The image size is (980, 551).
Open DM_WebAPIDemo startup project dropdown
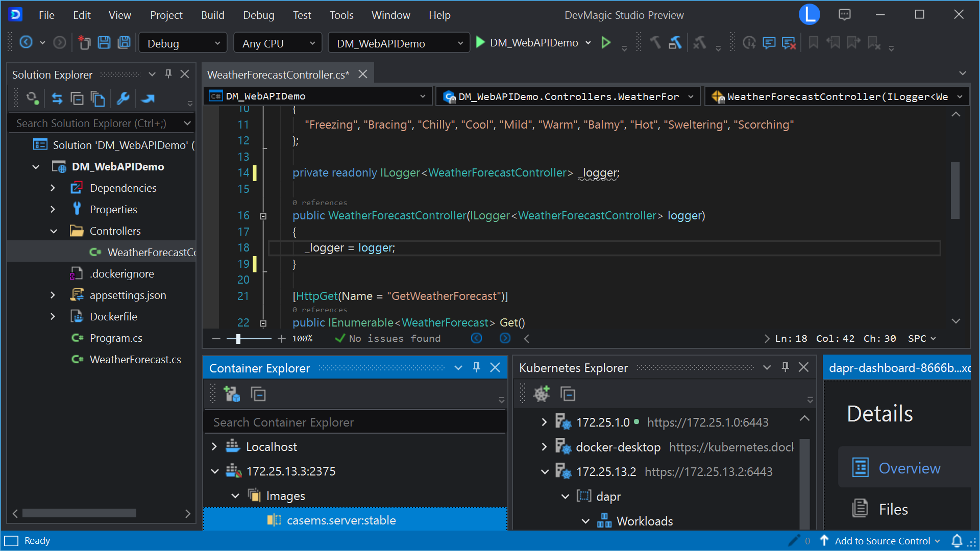tap(399, 43)
